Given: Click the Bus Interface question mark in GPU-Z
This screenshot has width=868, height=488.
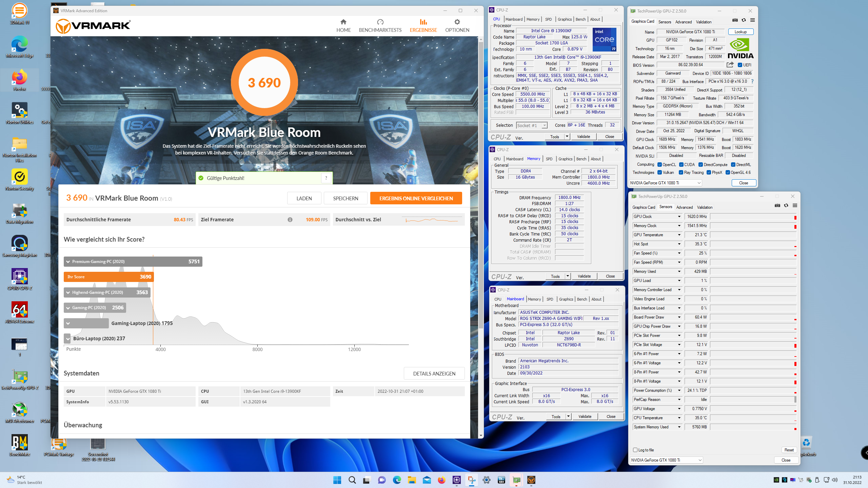Looking at the screenshot, I should pos(752,81).
